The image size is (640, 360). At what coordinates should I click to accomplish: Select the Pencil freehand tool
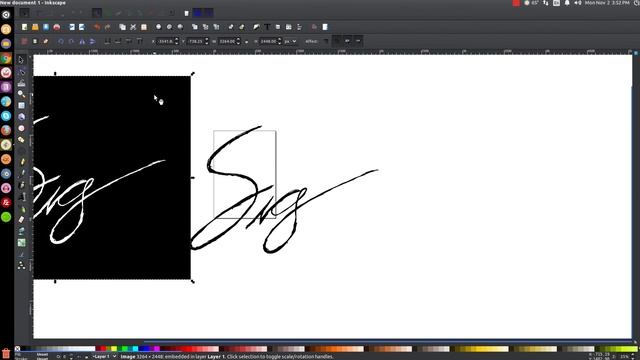(x=21, y=162)
